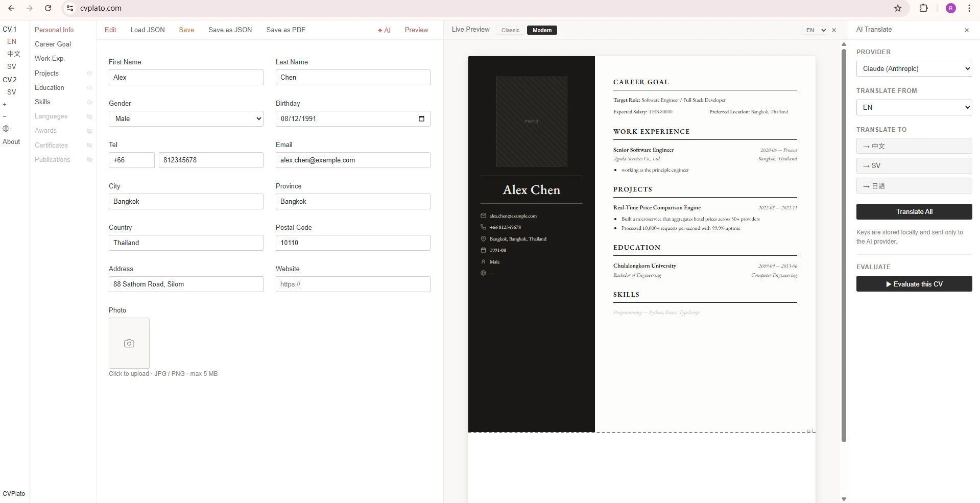Open the birthday calendar picker icon
The height and width of the screenshot is (503, 980).
click(x=421, y=118)
